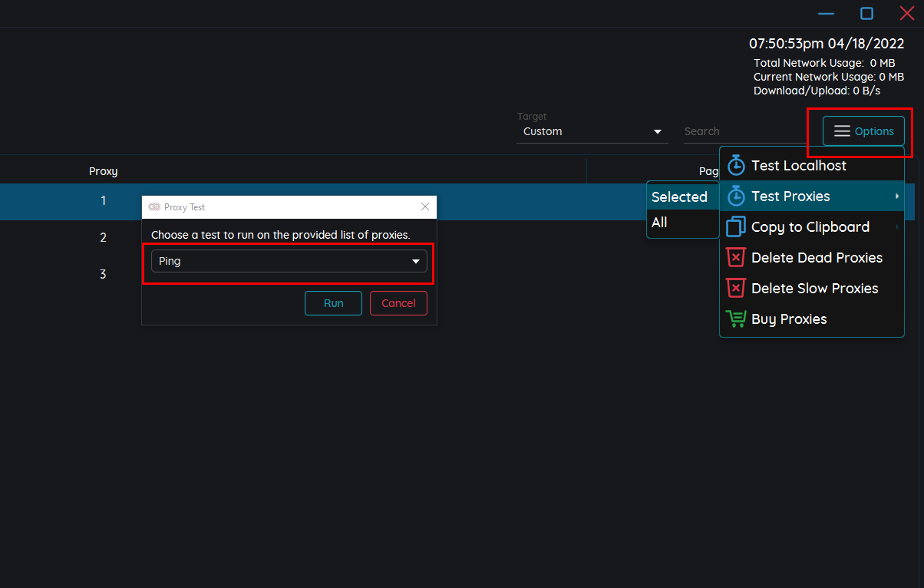Expand the Copy to Clipboard submenu arrow

896,227
